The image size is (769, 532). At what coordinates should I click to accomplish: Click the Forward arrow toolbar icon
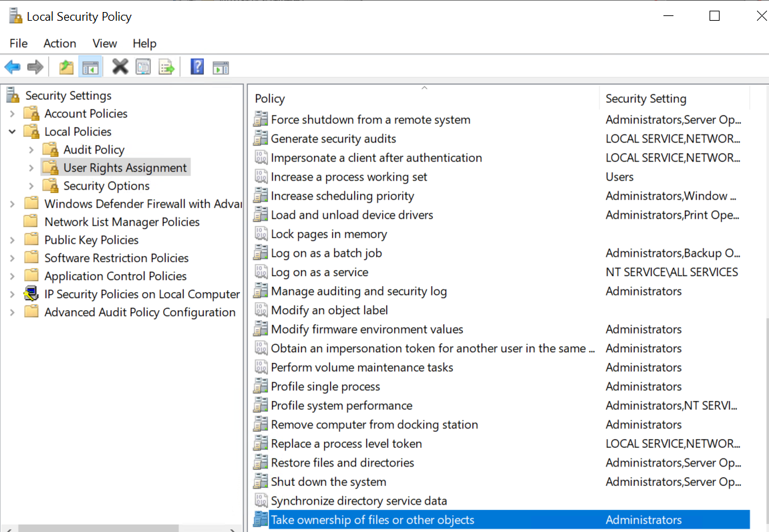pyautogui.click(x=35, y=67)
